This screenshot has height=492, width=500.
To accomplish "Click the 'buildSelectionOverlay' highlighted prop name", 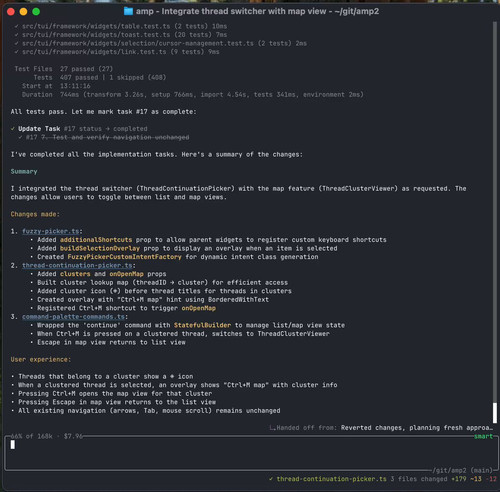I will click(100, 249).
